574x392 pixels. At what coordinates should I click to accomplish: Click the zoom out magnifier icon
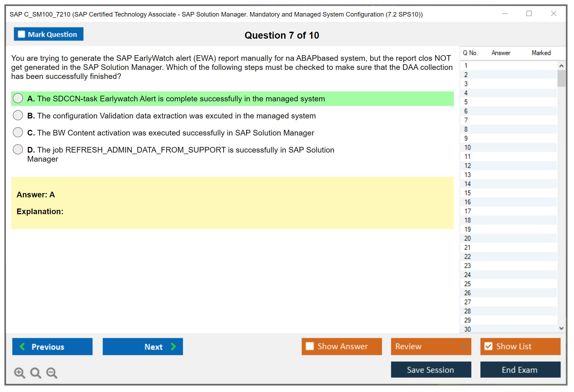click(52, 373)
